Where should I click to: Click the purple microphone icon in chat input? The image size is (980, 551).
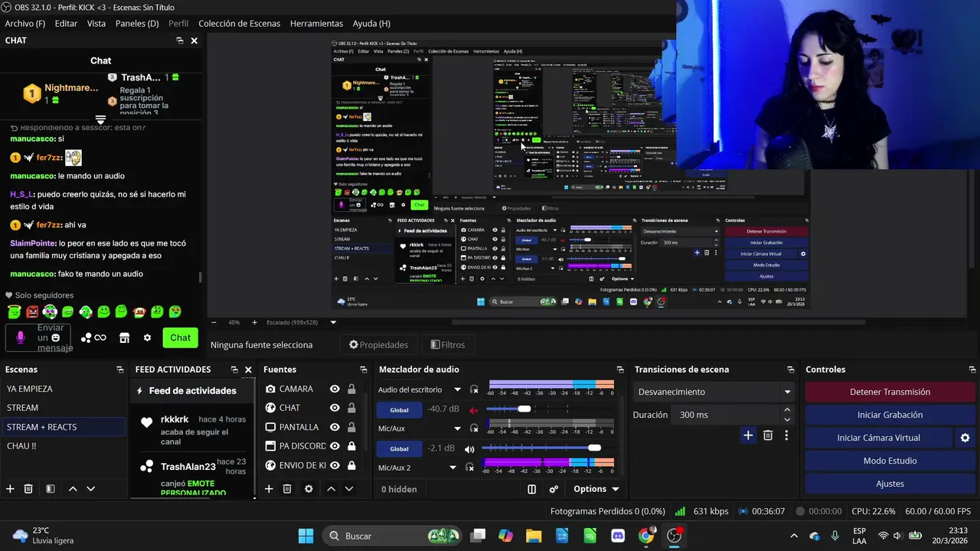pyautogui.click(x=21, y=337)
